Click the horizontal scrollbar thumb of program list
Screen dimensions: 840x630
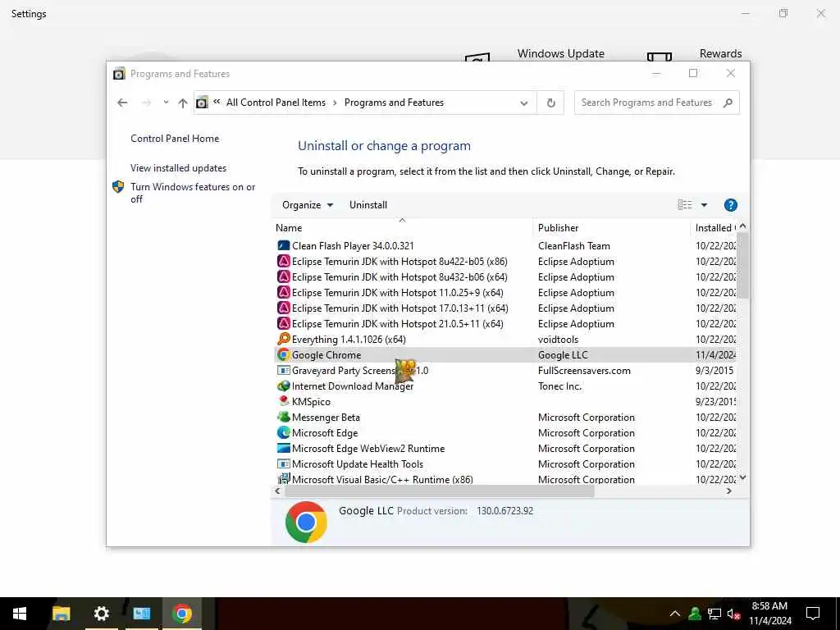(x=440, y=491)
